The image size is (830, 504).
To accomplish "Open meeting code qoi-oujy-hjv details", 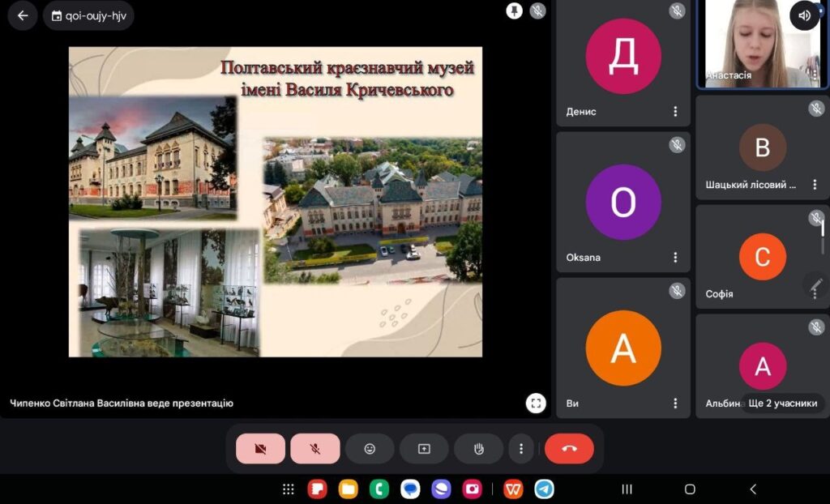I will pyautogui.click(x=88, y=15).
